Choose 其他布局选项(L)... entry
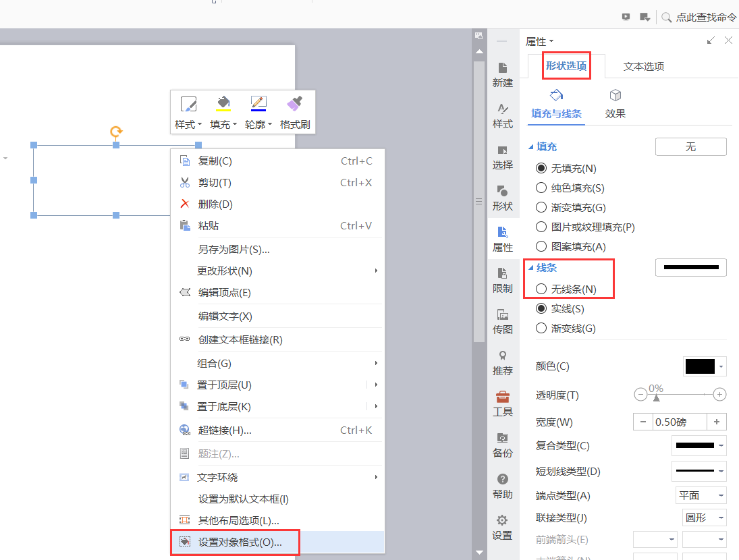This screenshot has height=560, width=739. 277,520
